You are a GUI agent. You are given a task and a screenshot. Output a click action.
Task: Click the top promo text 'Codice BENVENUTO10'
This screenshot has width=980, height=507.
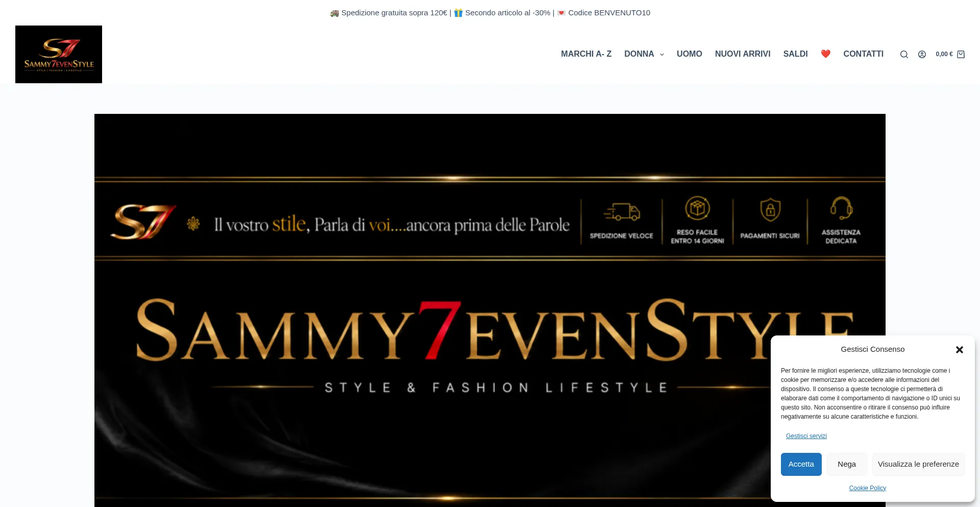(609, 13)
